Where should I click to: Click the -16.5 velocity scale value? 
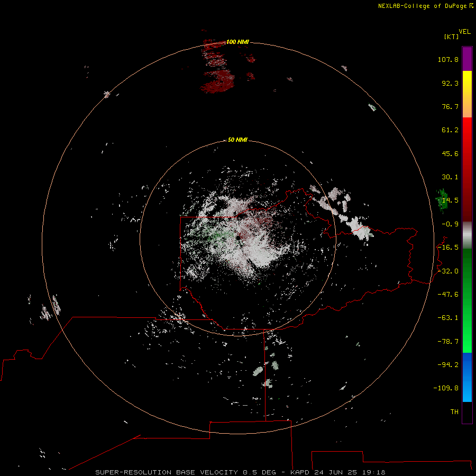tap(448, 248)
